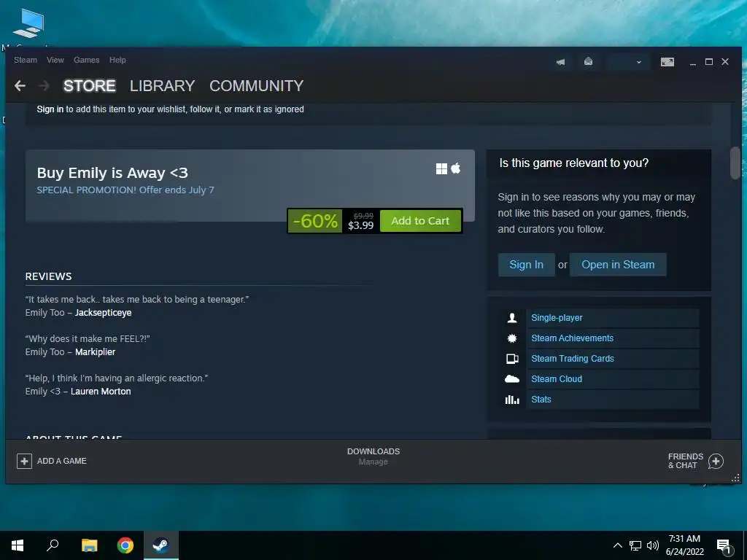Click the Steam Trading Cards icon

coord(512,359)
